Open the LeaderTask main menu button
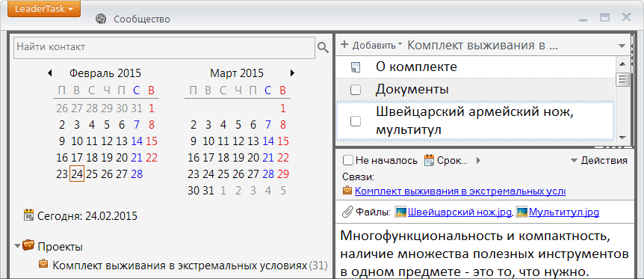Viewport: 644px width, 279px height. point(44,9)
